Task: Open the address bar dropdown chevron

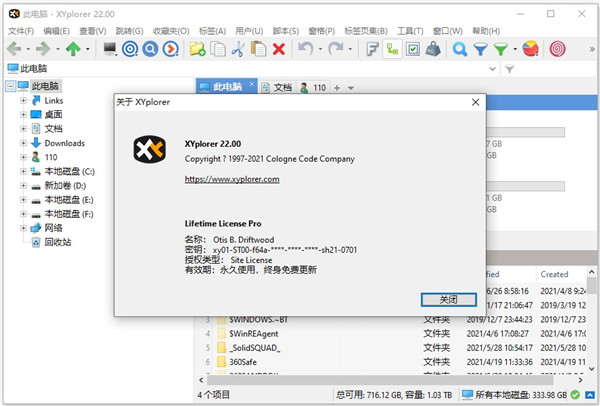Action: 492,69
